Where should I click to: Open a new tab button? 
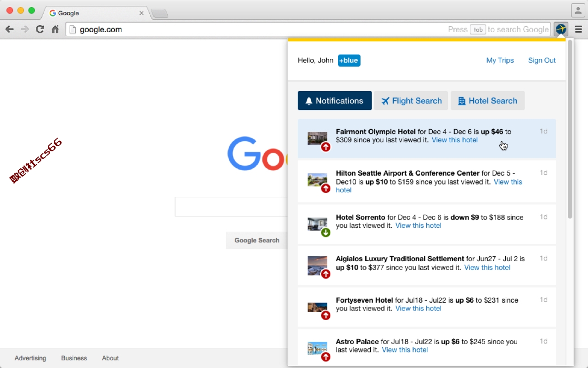click(x=159, y=13)
